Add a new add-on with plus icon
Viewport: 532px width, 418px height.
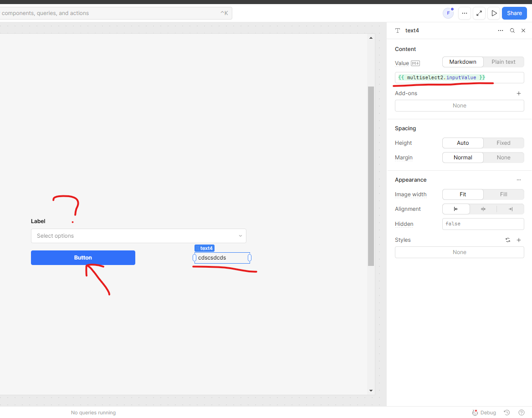pos(519,93)
